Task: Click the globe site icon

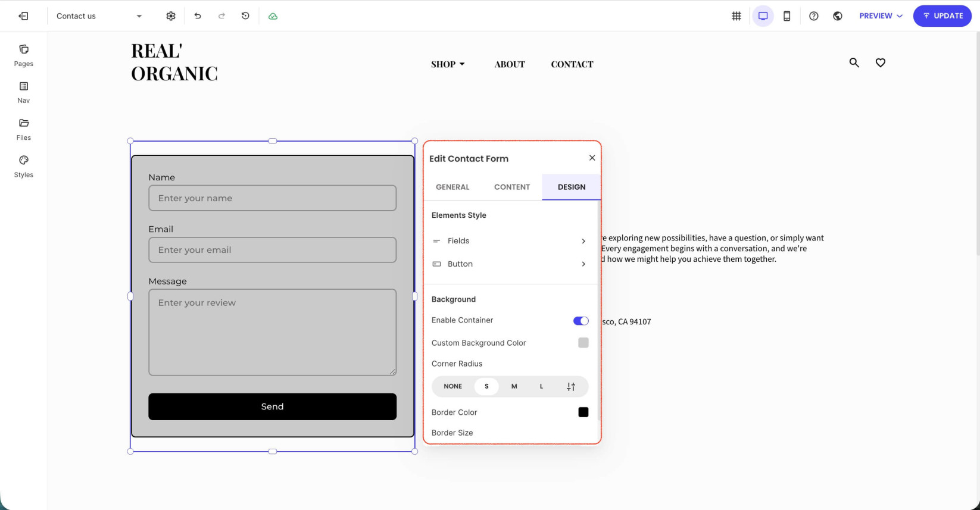Action: tap(838, 16)
